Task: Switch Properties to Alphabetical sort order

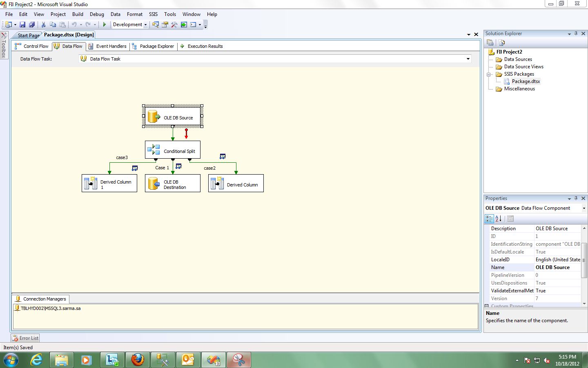Action: (499, 218)
